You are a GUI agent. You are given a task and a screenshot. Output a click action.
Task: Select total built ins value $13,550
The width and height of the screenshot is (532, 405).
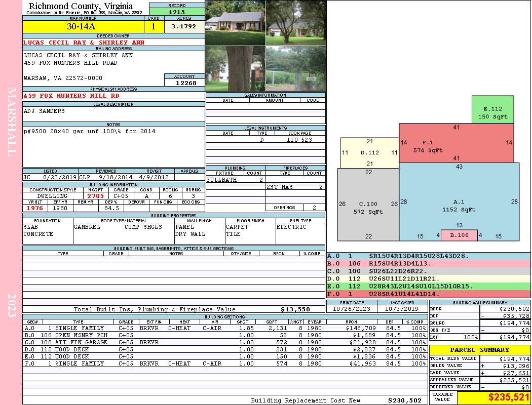point(295,309)
